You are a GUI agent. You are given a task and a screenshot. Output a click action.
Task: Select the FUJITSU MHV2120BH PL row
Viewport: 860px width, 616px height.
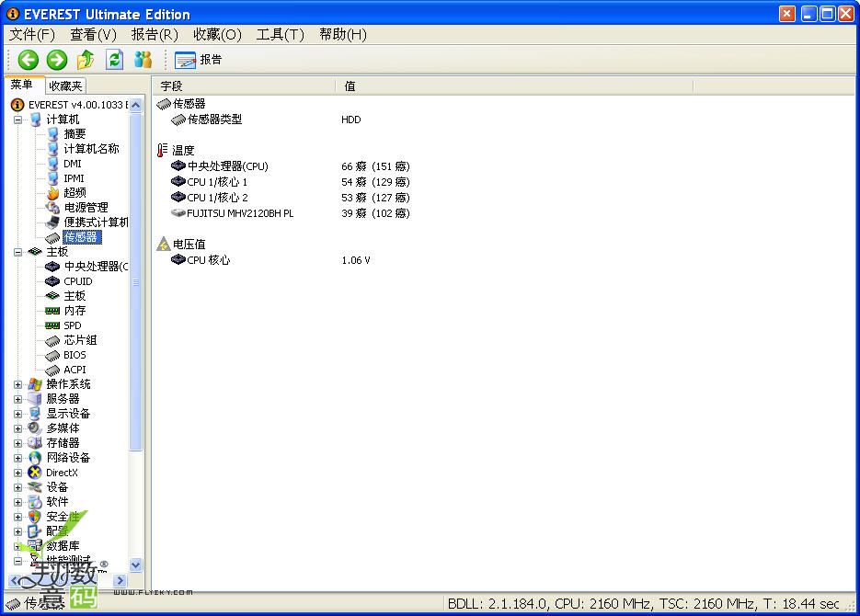[291, 213]
